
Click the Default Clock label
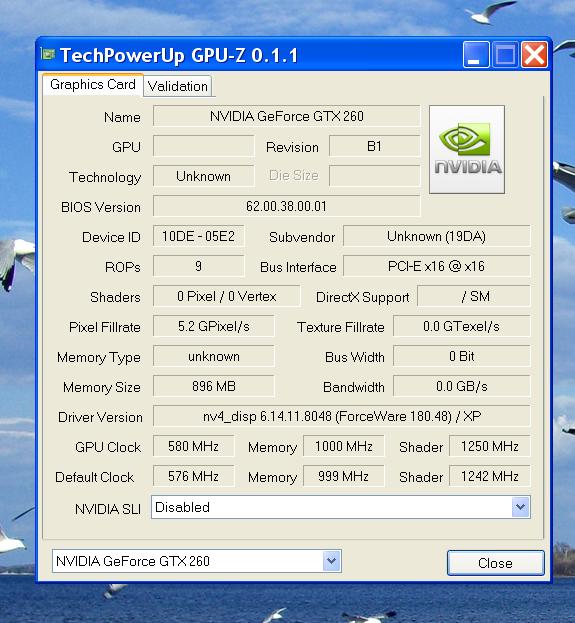(x=95, y=477)
